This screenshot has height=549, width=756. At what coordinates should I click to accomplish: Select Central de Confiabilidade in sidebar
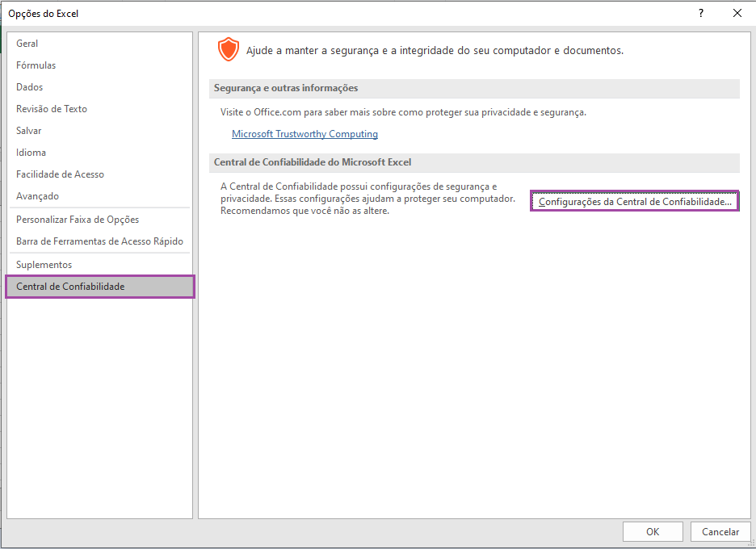click(100, 287)
